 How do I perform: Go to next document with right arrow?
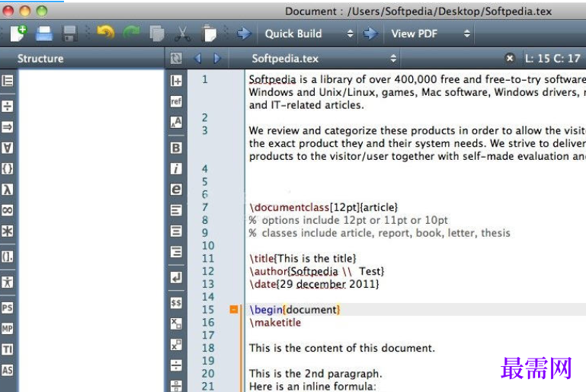pos(217,59)
